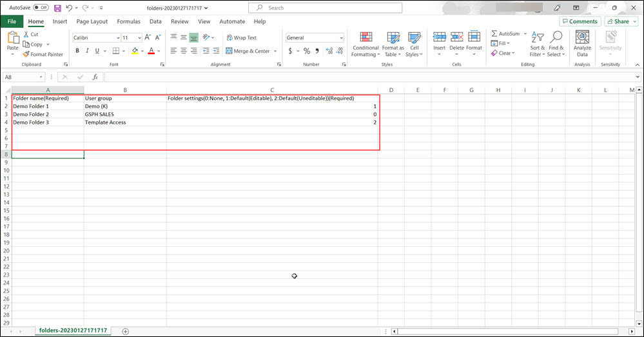Open Sort & Filter menu
Viewport: 644px width, 337px height.
537,44
